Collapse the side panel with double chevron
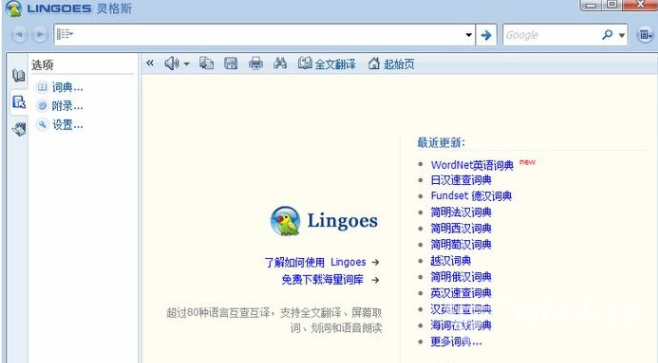The height and width of the screenshot is (363, 658). [150, 63]
